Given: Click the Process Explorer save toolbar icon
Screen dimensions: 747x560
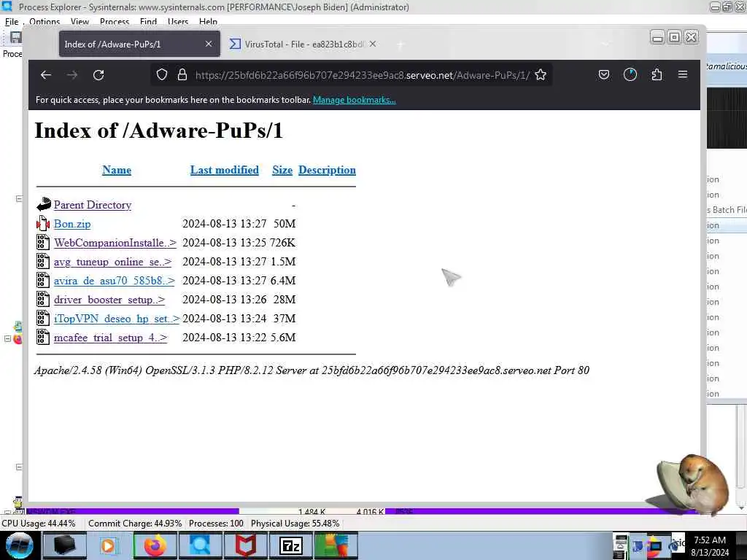Looking at the screenshot, I should pyautogui.click(x=16, y=38).
